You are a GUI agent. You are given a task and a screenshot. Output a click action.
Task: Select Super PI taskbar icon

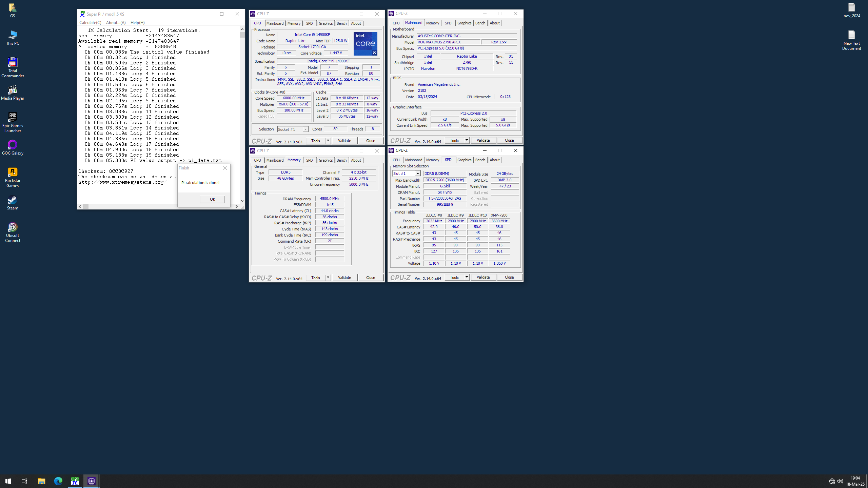tap(75, 481)
